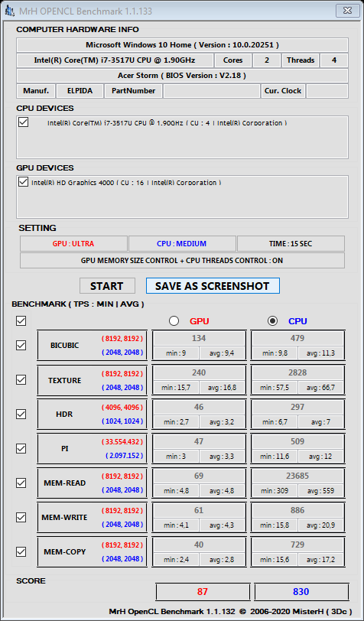Select the GPU radio button
This screenshot has width=364, height=621.
[174, 321]
